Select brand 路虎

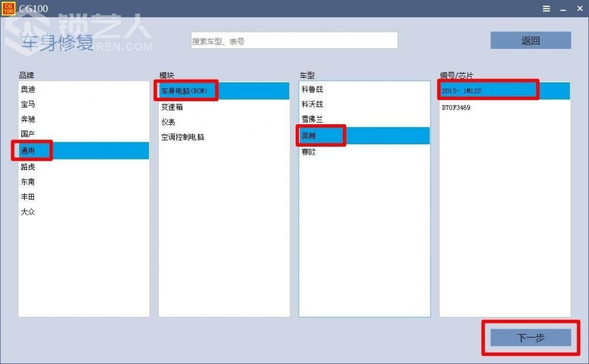click(x=84, y=167)
